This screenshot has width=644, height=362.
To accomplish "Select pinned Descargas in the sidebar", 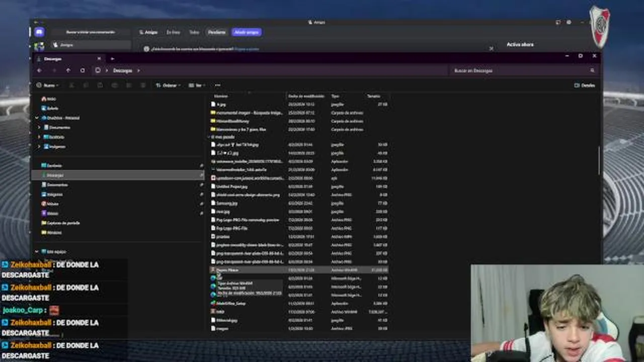I will 118,175.
